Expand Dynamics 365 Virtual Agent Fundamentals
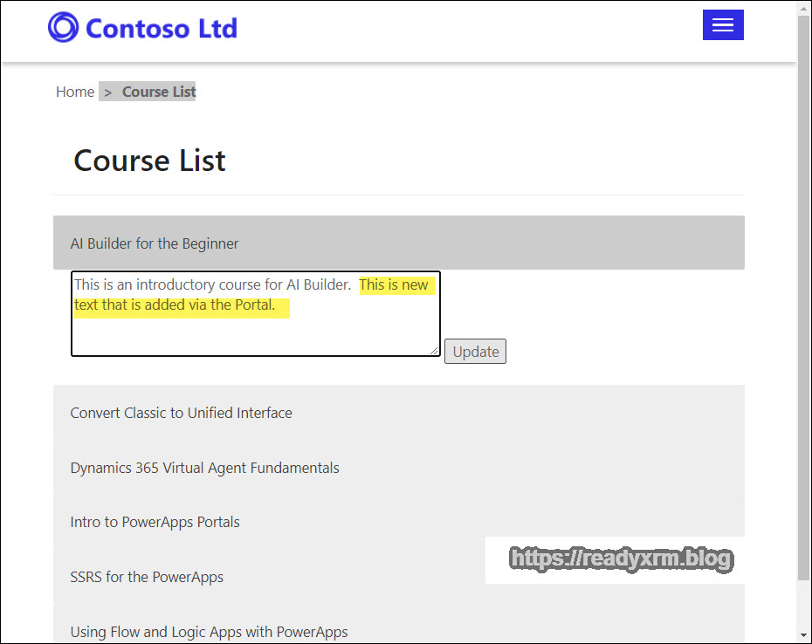 pos(204,468)
